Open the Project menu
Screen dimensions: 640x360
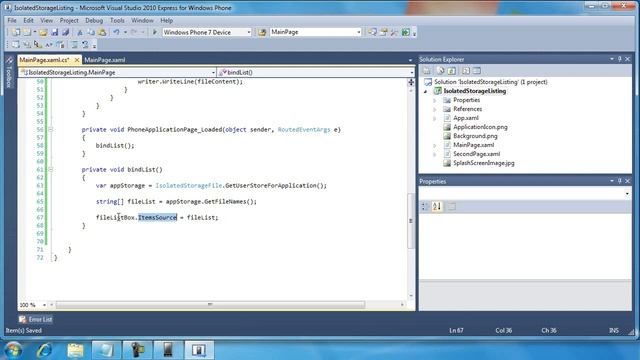[69, 20]
